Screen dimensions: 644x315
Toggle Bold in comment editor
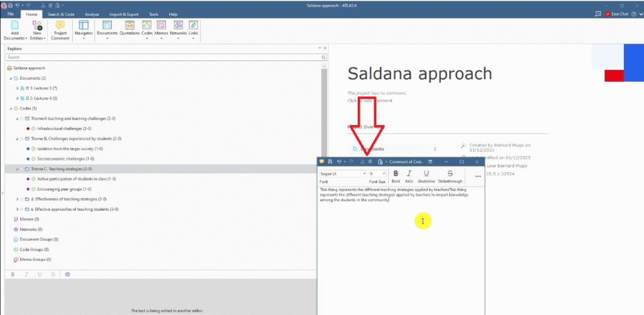396,174
